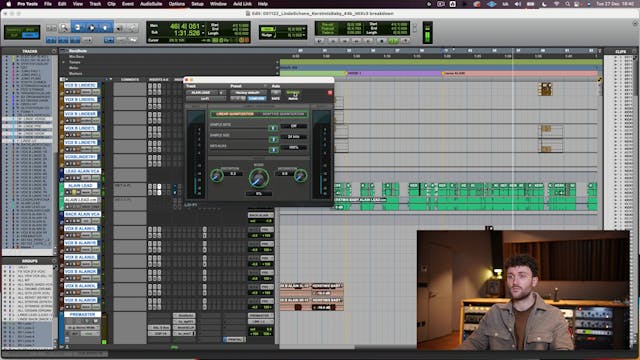Select the Selector tool
Image resolution: width=640 pixels, height=360 pixels.
pos(91,28)
